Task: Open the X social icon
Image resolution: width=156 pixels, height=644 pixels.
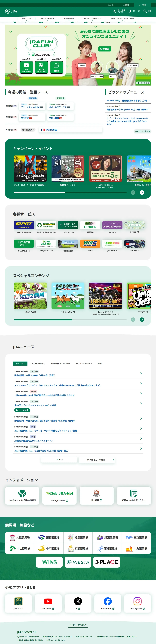Action: click(x=78, y=601)
